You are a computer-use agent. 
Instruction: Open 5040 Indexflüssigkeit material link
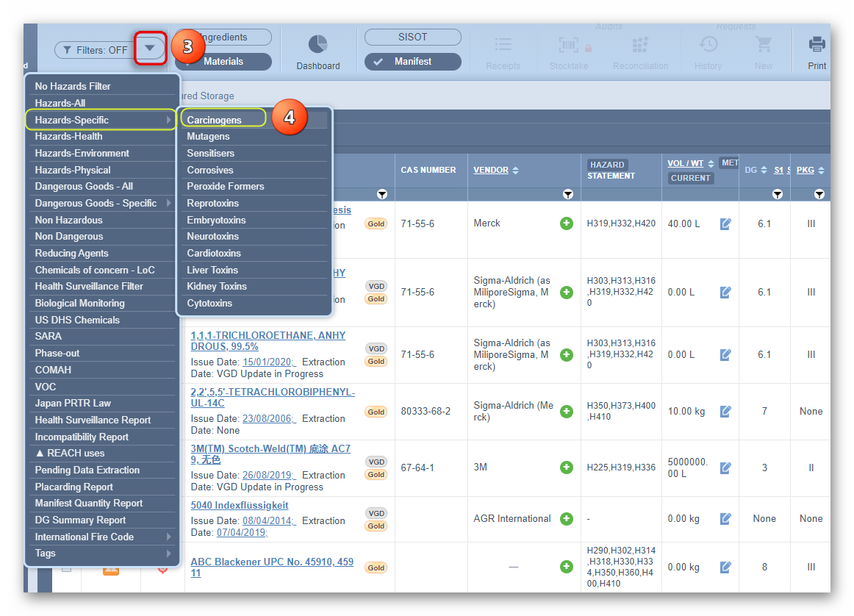[240, 506]
